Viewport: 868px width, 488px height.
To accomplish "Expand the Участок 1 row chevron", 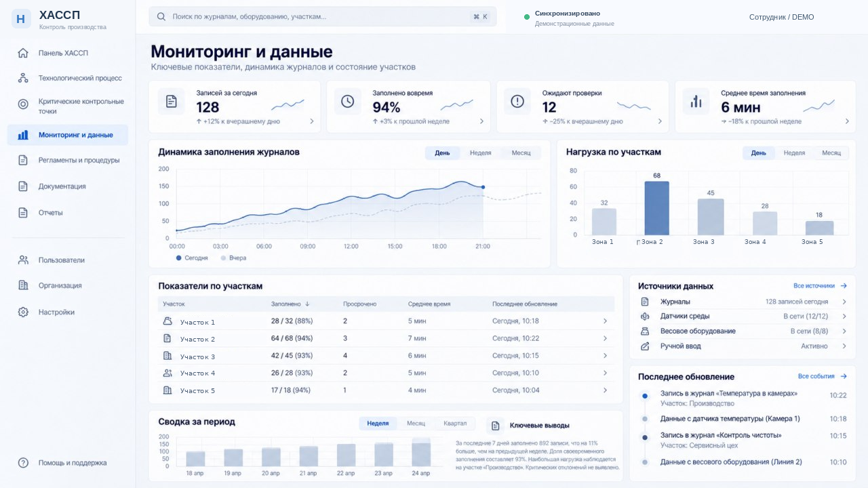I will pos(605,321).
